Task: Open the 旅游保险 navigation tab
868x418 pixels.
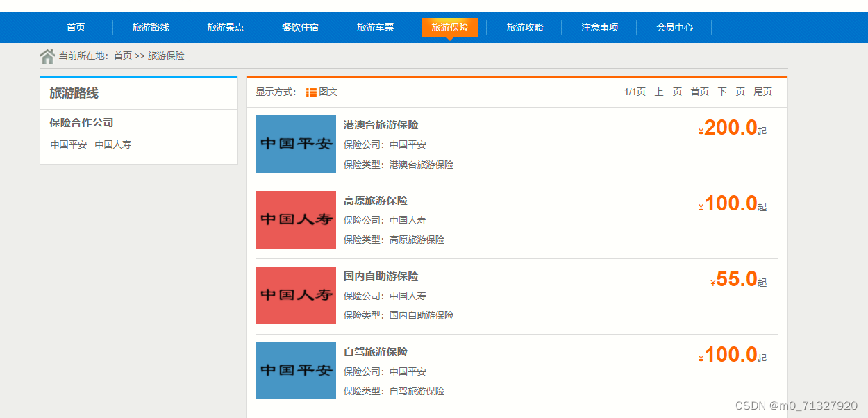Action: pyautogui.click(x=449, y=28)
